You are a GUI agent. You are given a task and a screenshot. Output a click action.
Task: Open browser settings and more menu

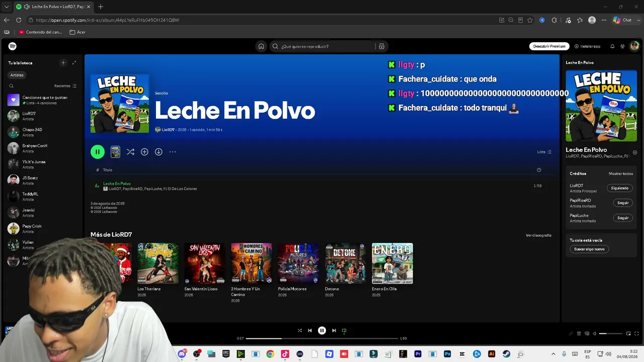[x=604, y=20]
